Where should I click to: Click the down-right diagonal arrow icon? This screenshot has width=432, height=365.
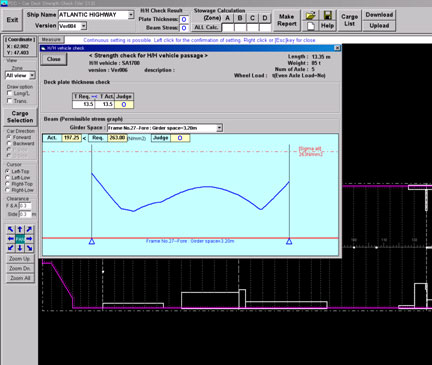[x=29, y=248]
